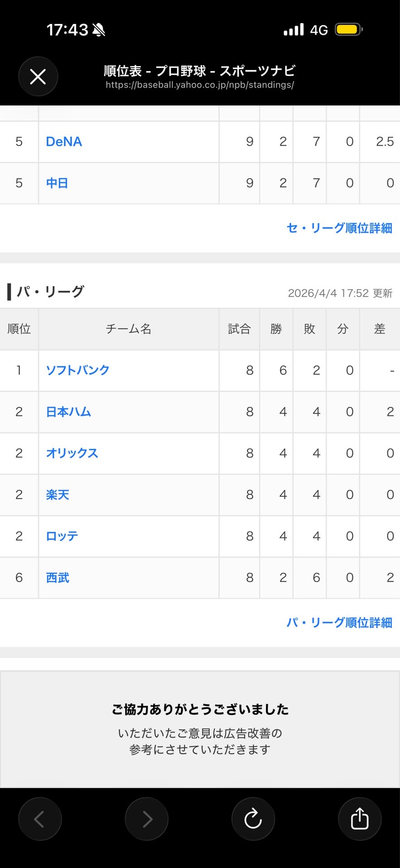Reload the page with refresh icon
Viewport: 400px width, 868px height.
point(253,819)
